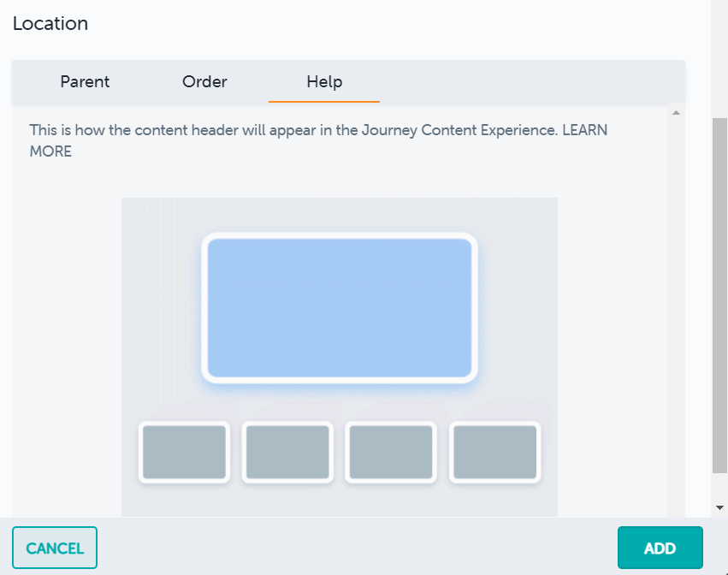Select the first gray content card thumbnail
728x575 pixels.
click(x=184, y=453)
